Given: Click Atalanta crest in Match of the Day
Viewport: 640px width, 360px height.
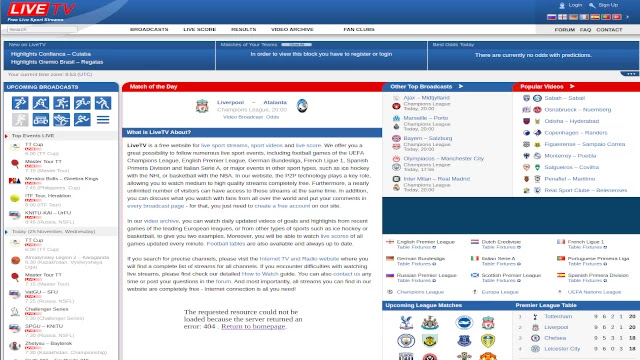Looking at the screenshot, I should tap(302, 106).
